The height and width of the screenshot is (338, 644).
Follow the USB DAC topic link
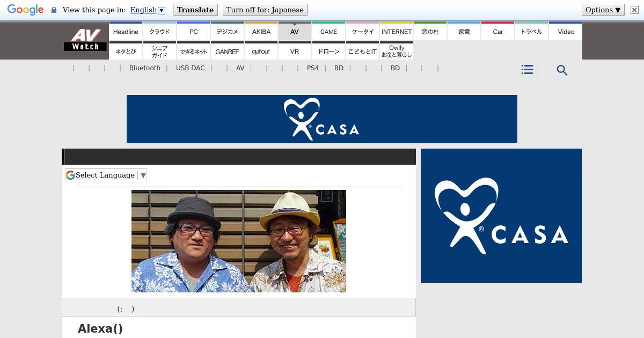[x=191, y=68]
